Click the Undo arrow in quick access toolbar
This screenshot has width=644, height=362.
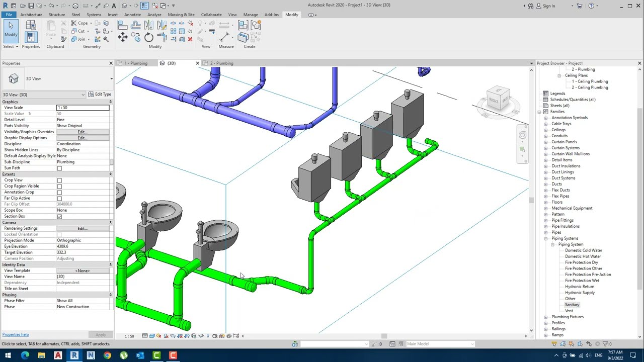[51, 6]
